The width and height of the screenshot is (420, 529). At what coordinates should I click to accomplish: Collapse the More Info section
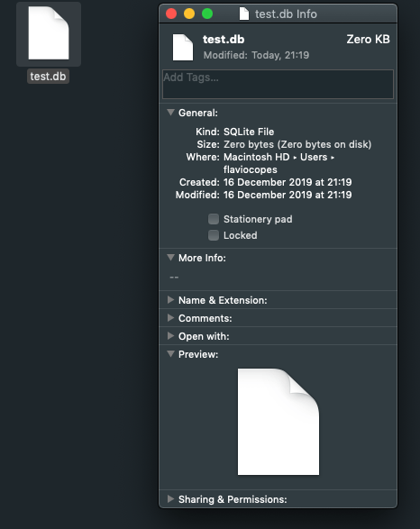click(170, 258)
